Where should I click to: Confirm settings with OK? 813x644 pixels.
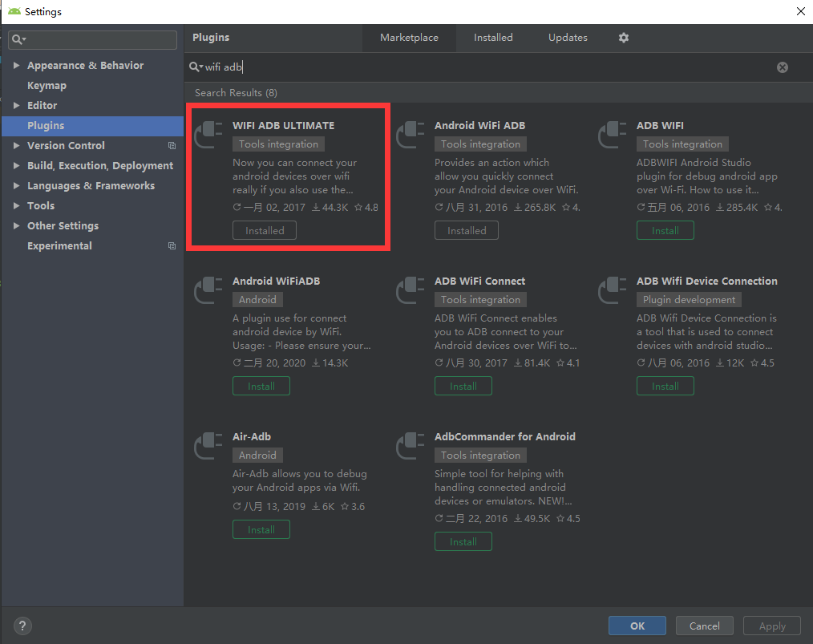(637, 626)
